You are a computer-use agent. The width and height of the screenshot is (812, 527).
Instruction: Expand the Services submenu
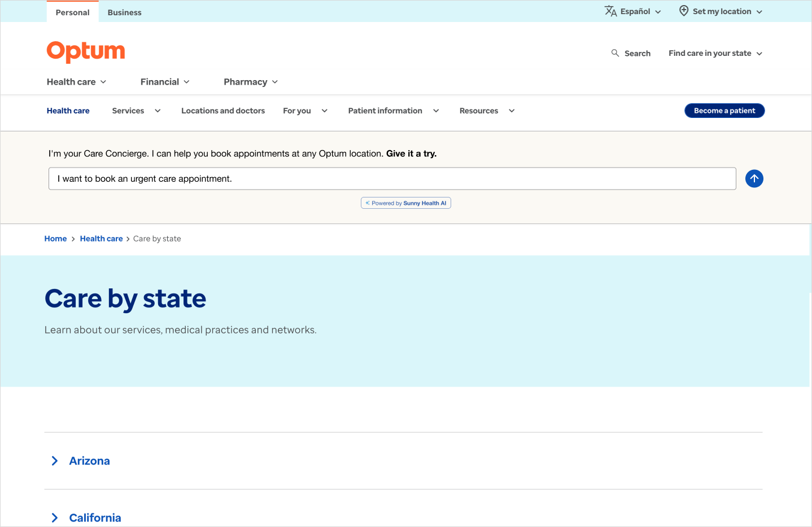pyautogui.click(x=136, y=111)
